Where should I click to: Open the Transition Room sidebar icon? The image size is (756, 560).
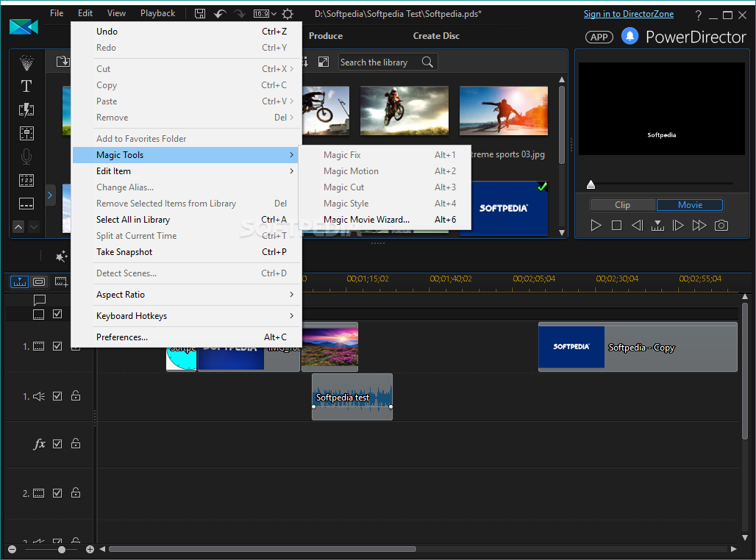point(26,110)
